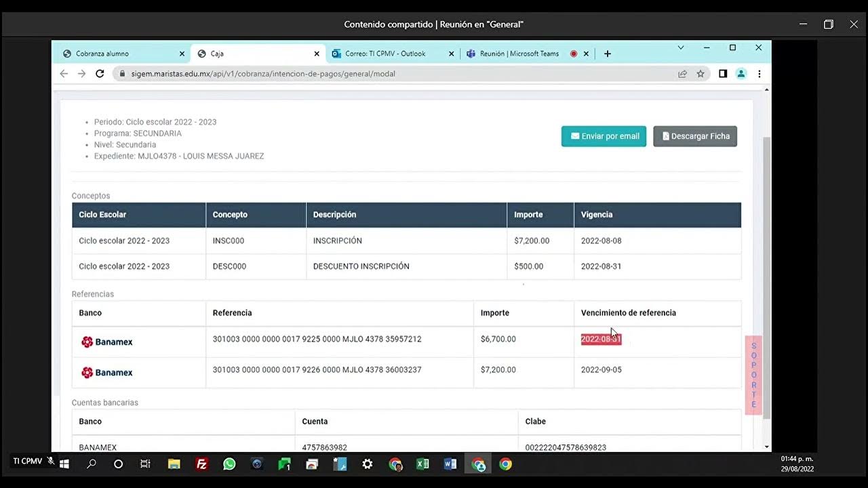Select reference ending in 35957212
Viewport: 868px width, 488px height.
pos(317,339)
